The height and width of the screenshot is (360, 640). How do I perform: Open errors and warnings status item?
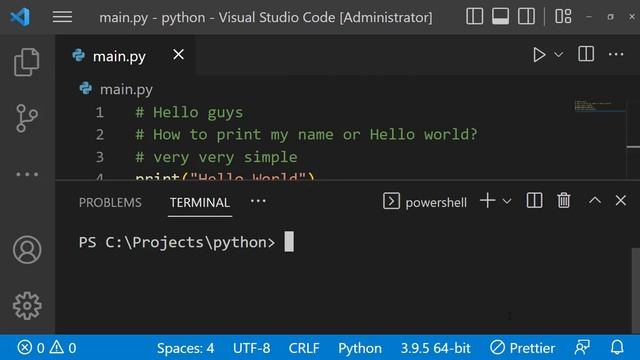(x=47, y=348)
